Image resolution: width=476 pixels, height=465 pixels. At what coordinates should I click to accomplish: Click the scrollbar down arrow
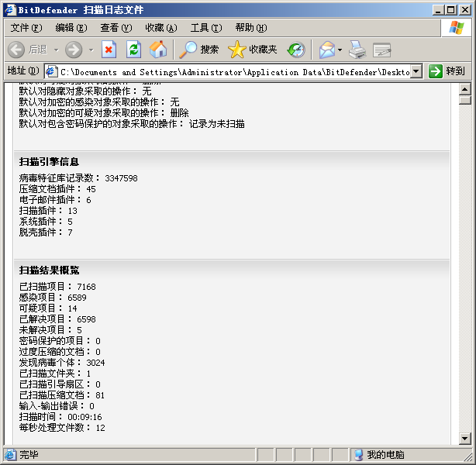pyautogui.click(x=465, y=438)
